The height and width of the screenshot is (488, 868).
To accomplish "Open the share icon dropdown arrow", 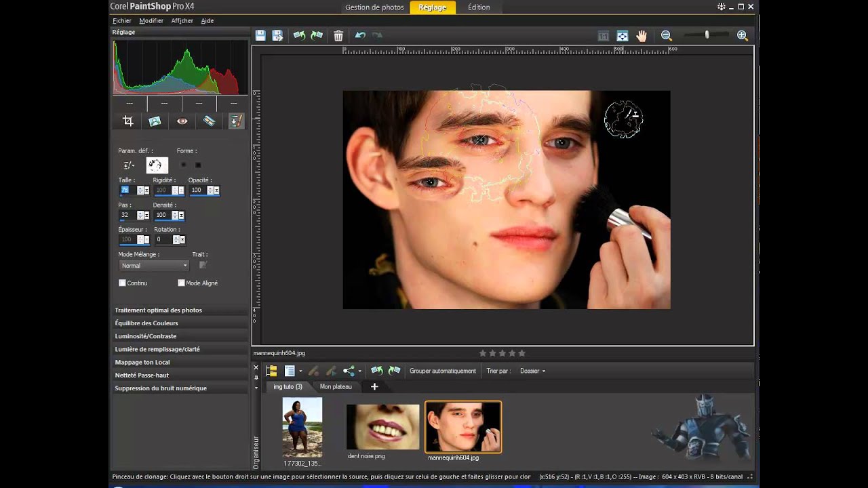I will pos(360,371).
